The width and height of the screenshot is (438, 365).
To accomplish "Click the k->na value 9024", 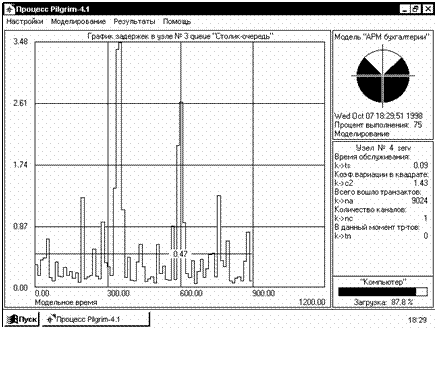I will [x=419, y=201].
